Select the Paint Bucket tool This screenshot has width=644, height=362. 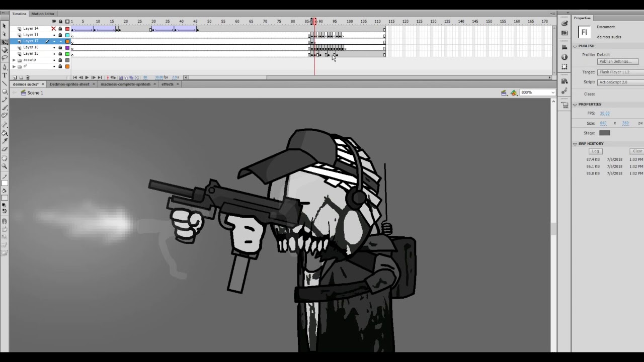click(x=5, y=133)
